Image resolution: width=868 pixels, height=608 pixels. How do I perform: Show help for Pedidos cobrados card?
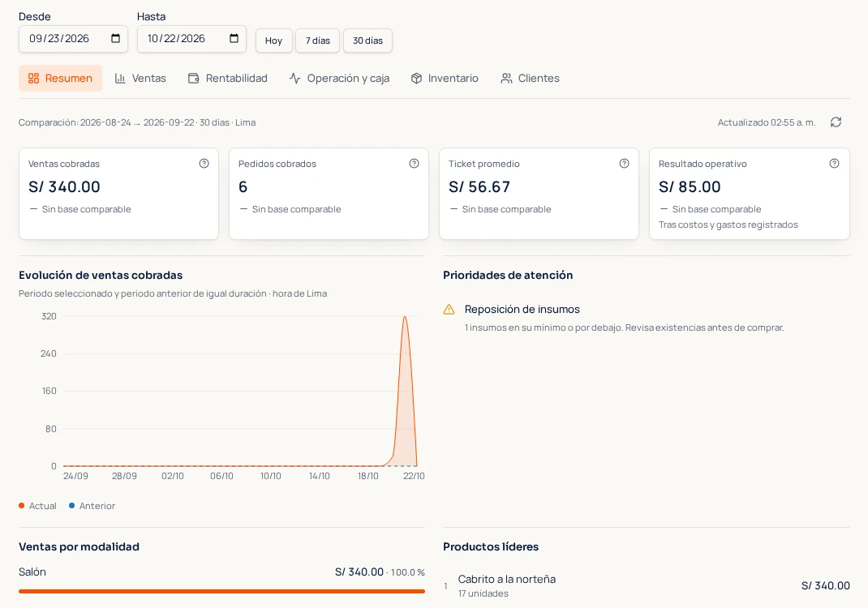[414, 163]
